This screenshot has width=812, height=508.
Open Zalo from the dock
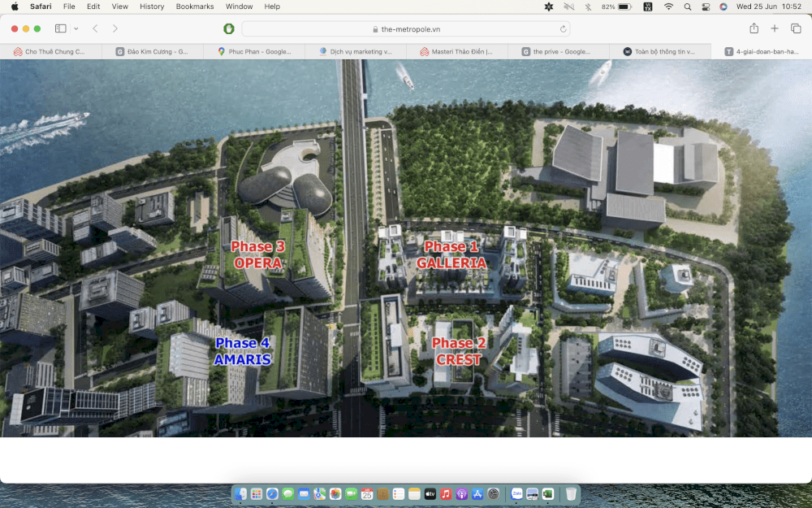tap(516, 493)
